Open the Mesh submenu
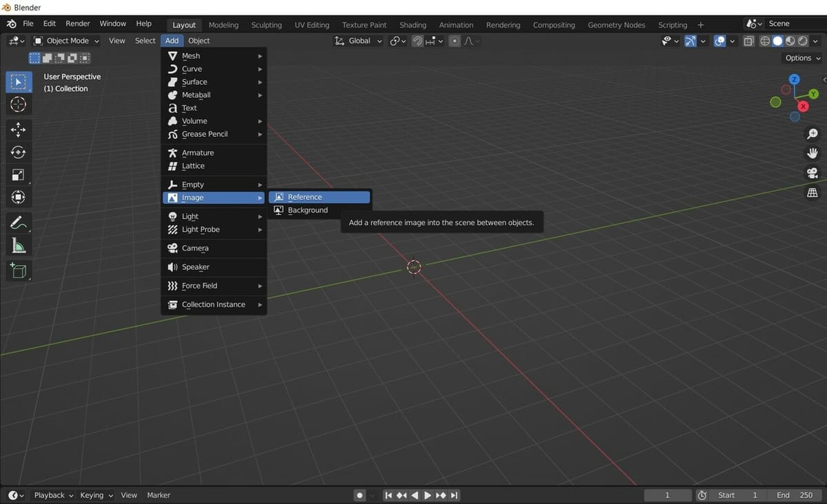 pos(214,56)
